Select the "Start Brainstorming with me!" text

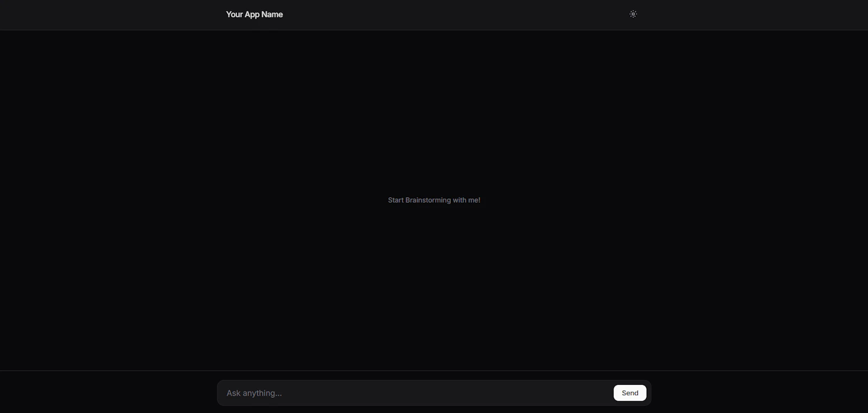point(434,200)
